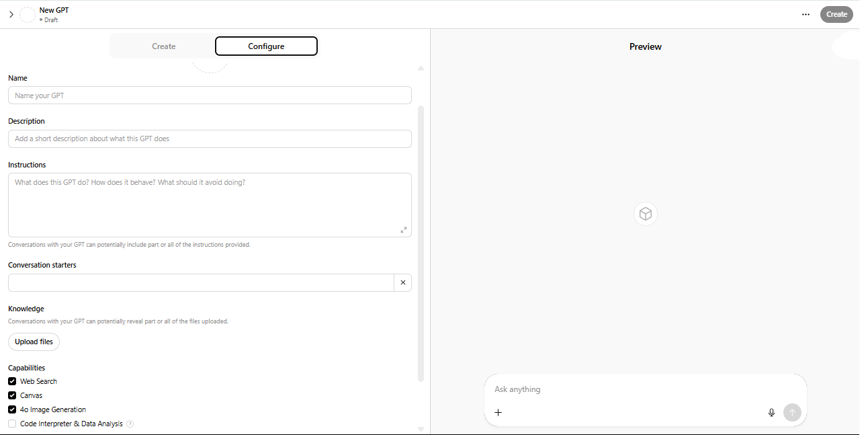Click the Description input field
The width and height of the screenshot is (868, 435).
coord(210,139)
